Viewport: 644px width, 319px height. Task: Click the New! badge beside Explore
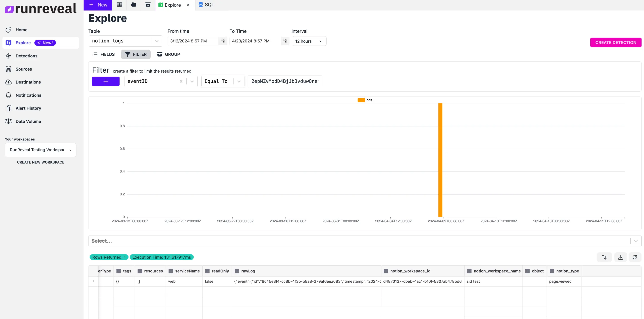point(45,43)
